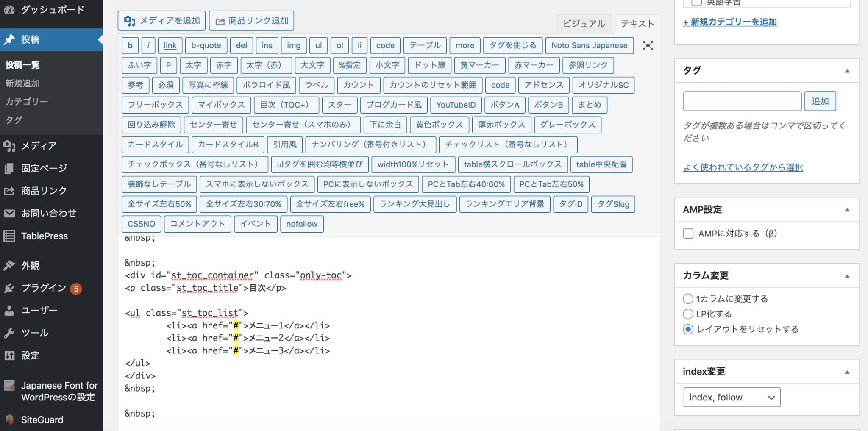Enable the AMPに対応する checkbox

688,233
